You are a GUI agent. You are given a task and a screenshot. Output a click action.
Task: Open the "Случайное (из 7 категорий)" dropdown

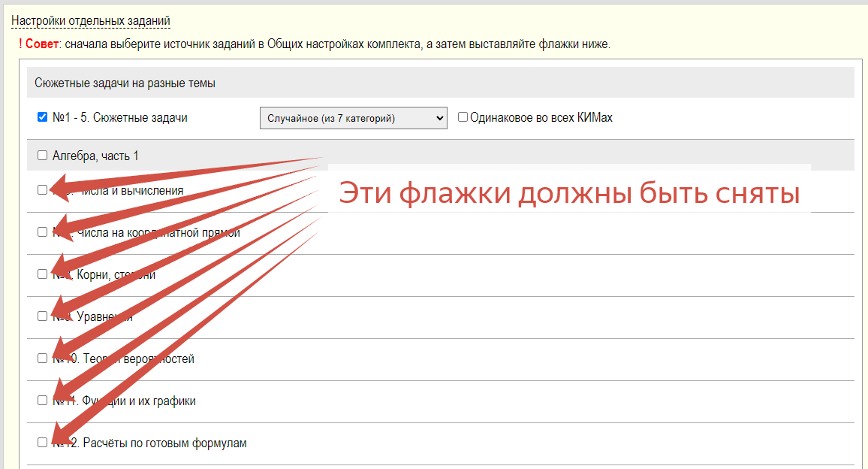coord(353,118)
